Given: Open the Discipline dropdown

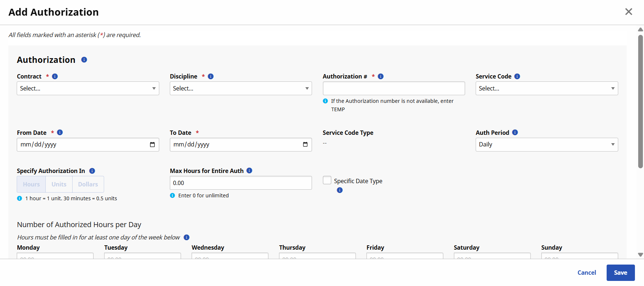Looking at the screenshot, I should [241, 88].
